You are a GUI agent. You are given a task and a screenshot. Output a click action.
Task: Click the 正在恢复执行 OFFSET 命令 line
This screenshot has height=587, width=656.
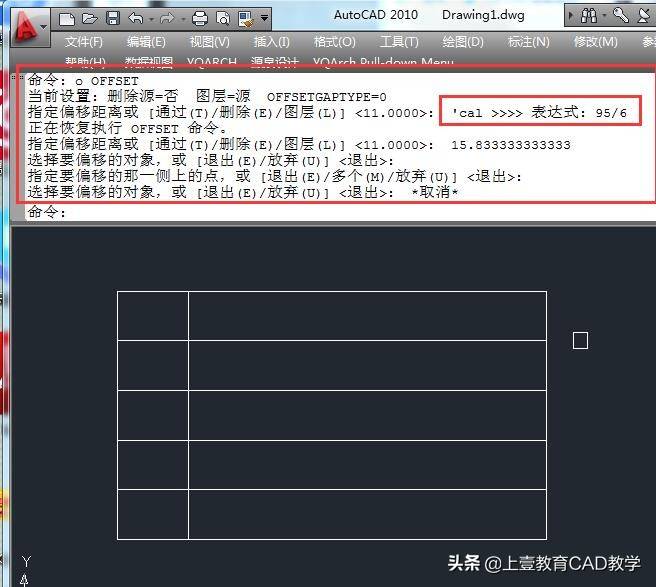coord(127,128)
